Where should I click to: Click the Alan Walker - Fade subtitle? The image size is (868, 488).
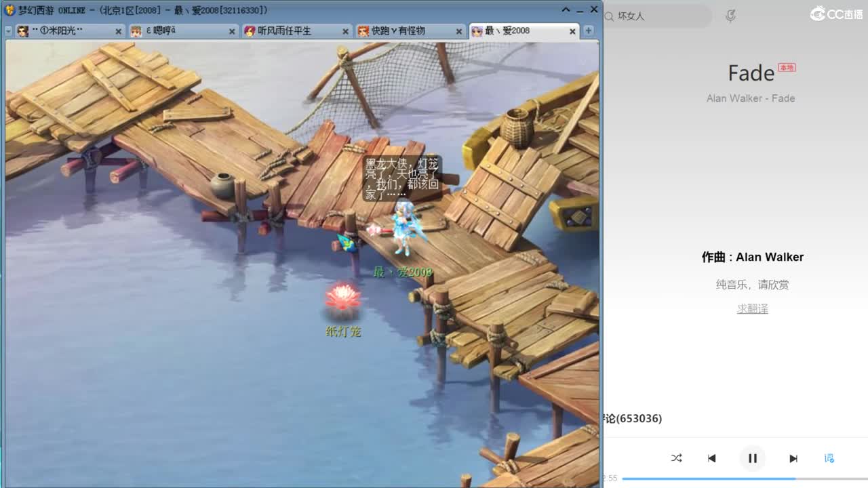pos(751,98)
